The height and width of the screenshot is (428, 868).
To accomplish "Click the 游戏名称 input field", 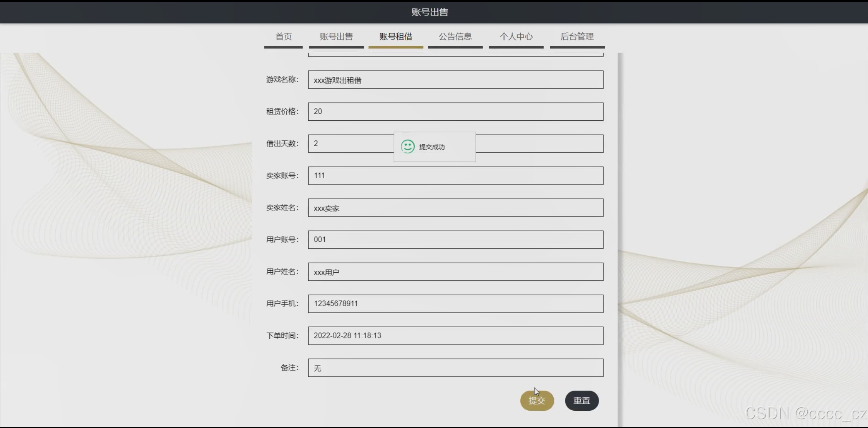I will [455, 80].
